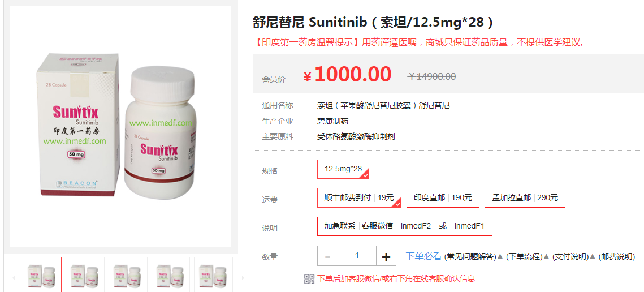Image resolution: width=644 pixels, height=292 pixels.
Task: Click the main Sunitix product image
Action: (x=121, y=127)
